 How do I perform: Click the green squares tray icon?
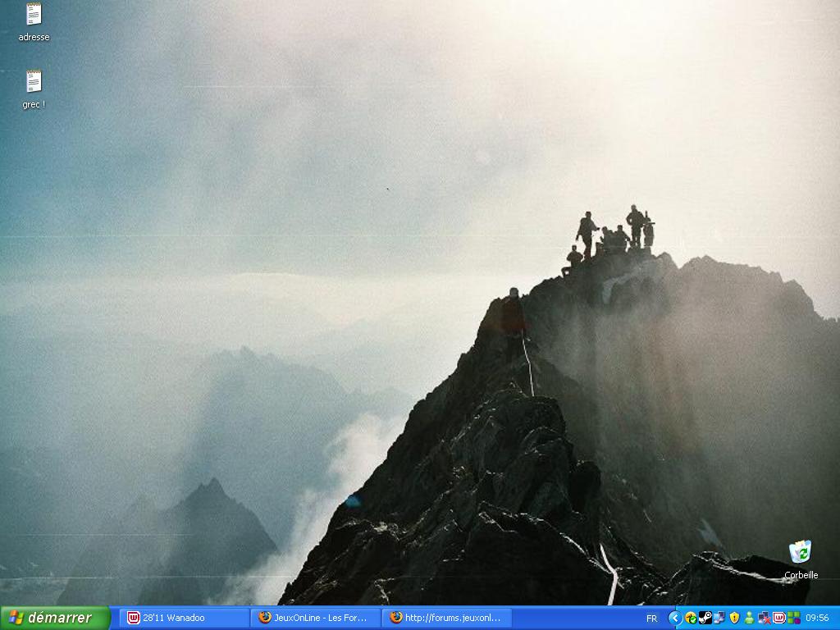[x=793, y=619]
